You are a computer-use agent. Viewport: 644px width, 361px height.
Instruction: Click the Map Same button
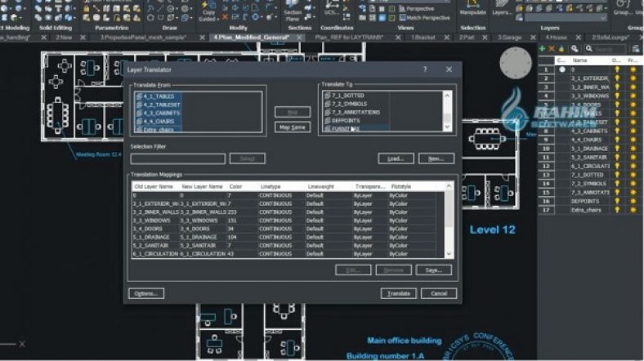pos(293,127)
